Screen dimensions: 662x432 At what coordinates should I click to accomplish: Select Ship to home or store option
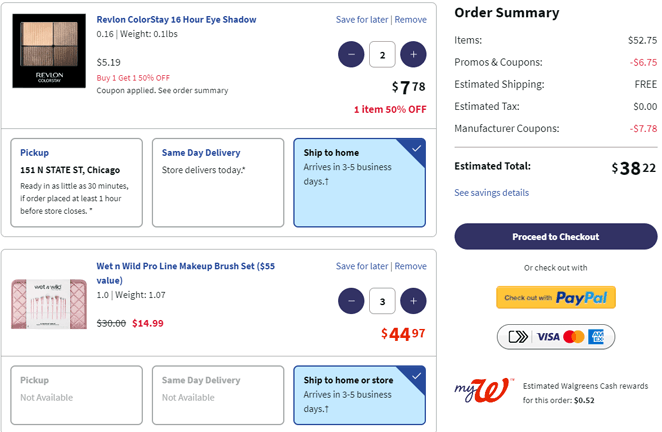coord(359,394)
